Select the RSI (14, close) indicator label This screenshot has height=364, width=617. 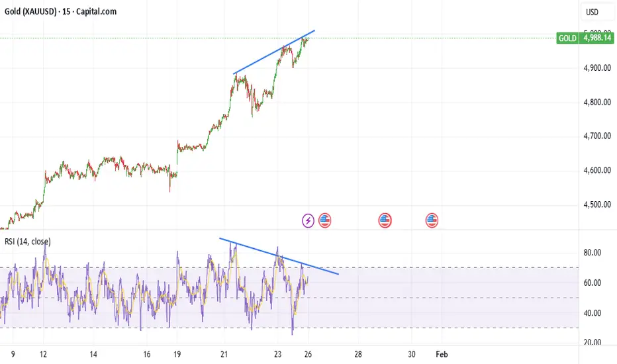[28, 241]
